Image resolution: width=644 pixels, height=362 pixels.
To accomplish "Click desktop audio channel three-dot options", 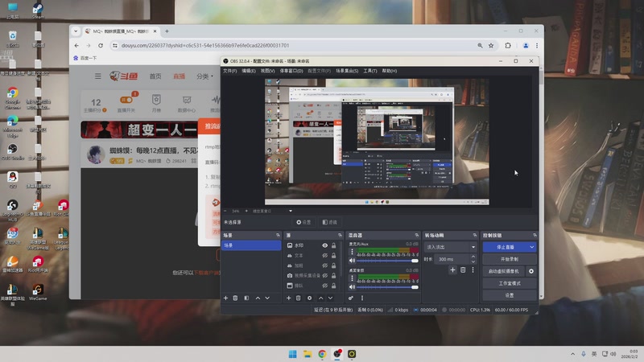I will (x=352, y=278).
